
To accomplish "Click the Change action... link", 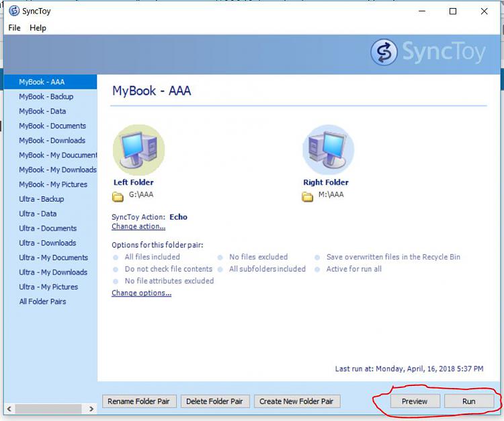I will coord(138,227).
